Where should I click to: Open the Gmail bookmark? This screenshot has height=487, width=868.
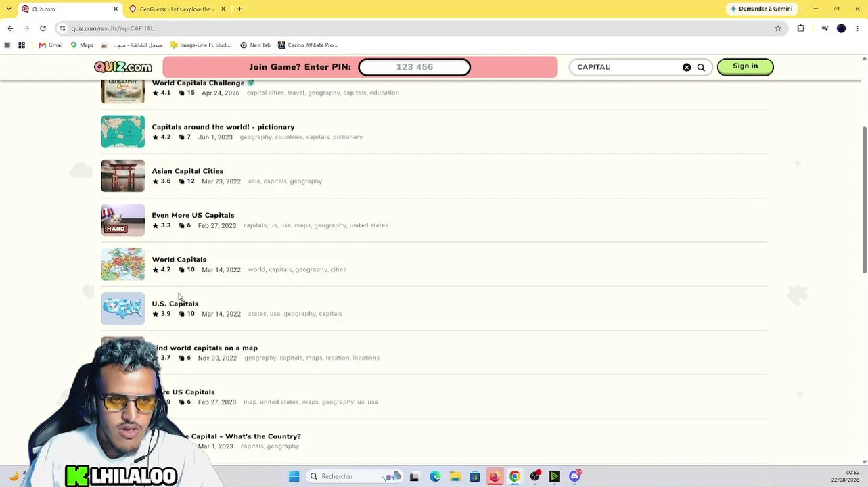pyautogui.click(x=51, y=45)
